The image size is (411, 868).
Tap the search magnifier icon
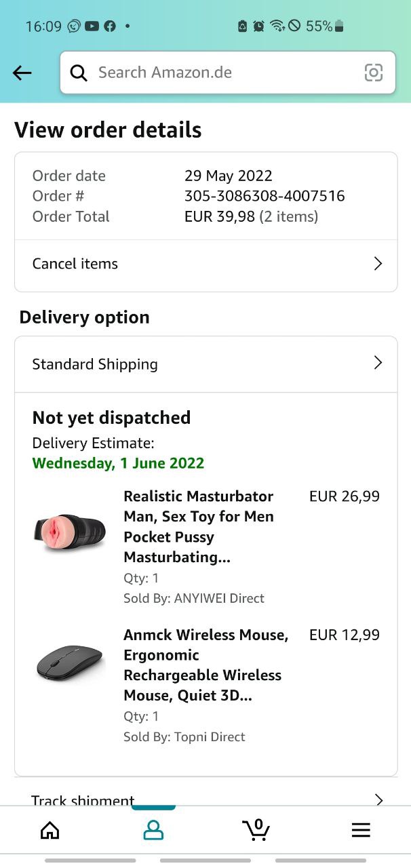coord(79,73)
